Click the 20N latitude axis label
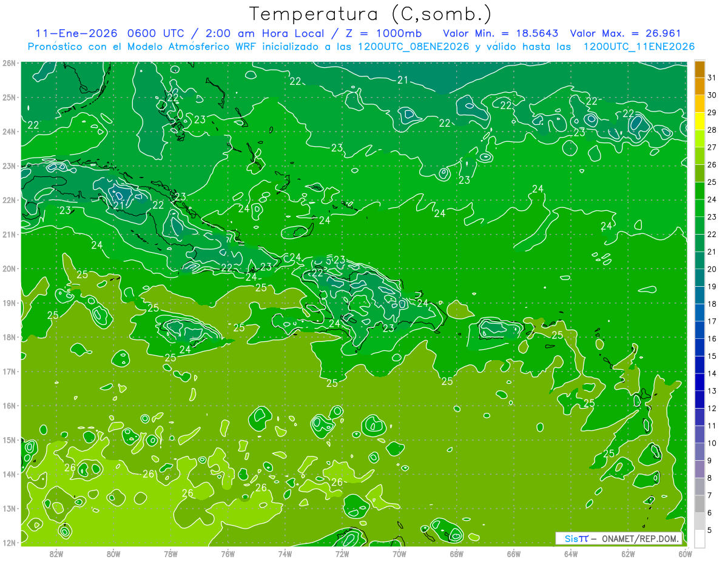The image size is (728, 562). 8,269
